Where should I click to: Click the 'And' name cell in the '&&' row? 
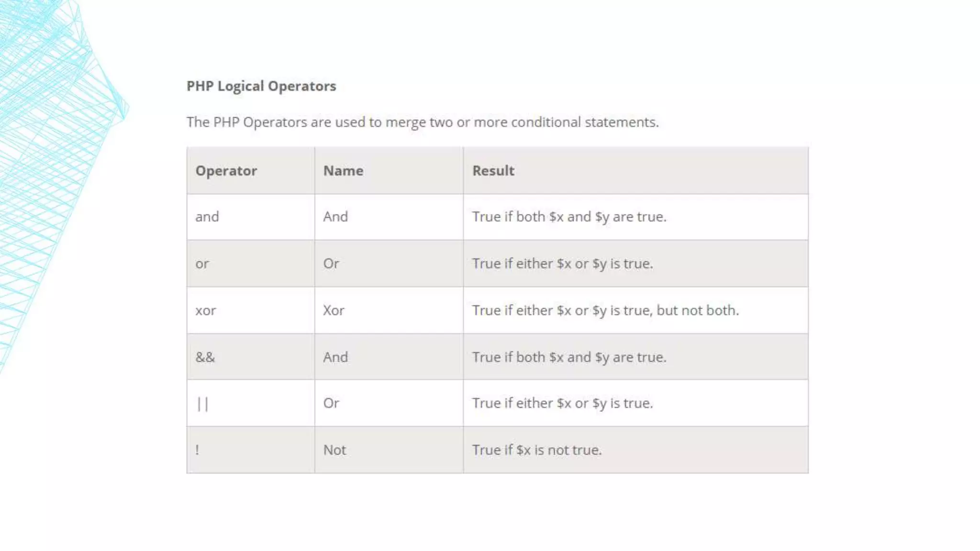coord(389,357)
